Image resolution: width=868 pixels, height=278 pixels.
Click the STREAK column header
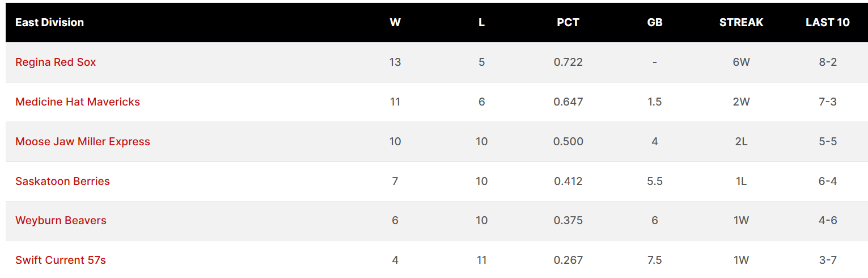click(x=741, y=23)
